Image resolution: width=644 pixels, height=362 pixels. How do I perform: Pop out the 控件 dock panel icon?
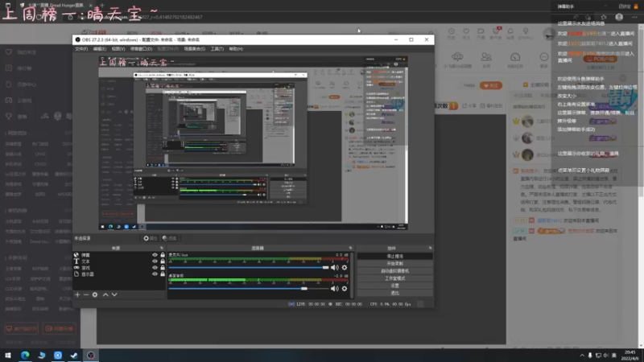(430, 248)
